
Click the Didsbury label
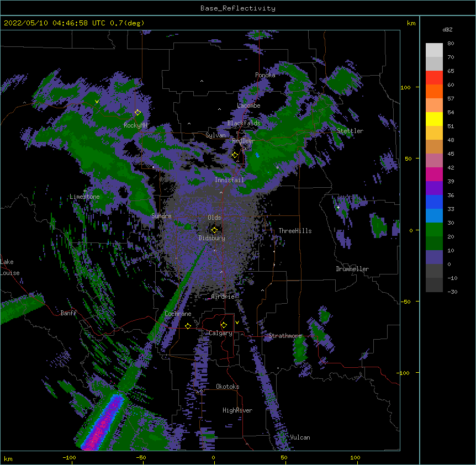[212, 238]
